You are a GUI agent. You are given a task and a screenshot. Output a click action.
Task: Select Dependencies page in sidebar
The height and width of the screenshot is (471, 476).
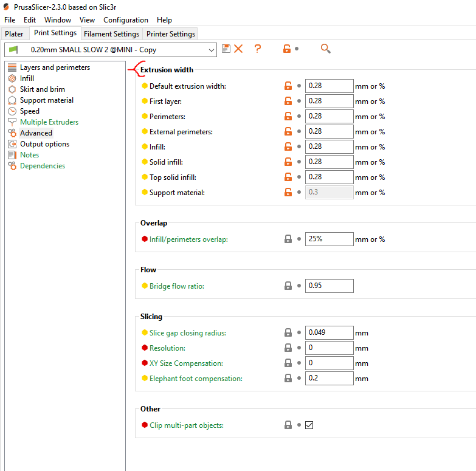(43, 166)
